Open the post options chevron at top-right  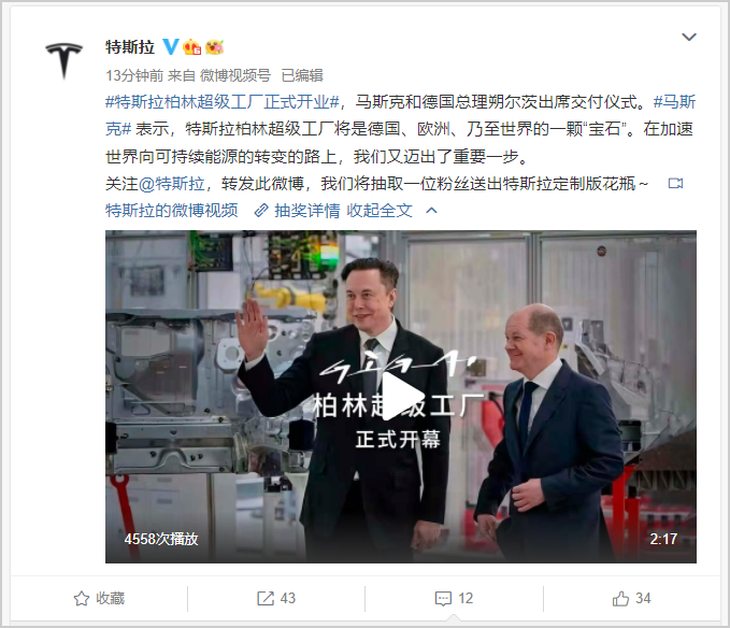click(689, 37)
